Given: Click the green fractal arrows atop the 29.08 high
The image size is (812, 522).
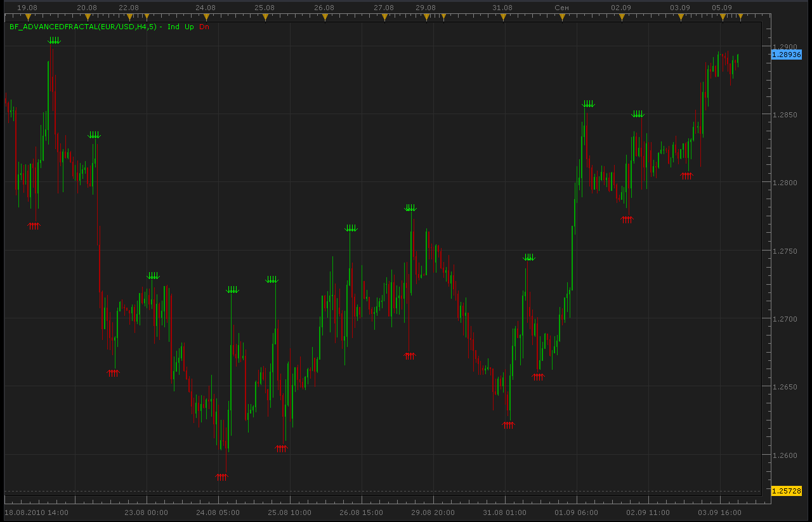Looking at the screenshot, I should point(411,208).
